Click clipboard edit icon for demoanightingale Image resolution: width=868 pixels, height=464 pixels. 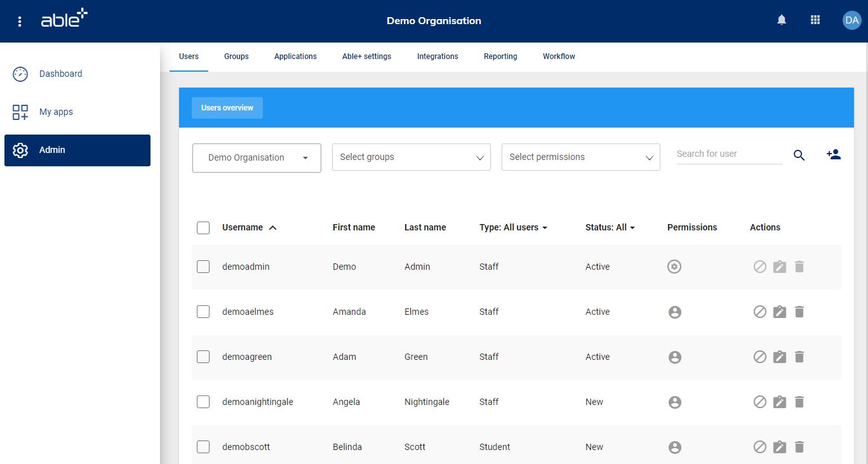(x=780, y=402)
